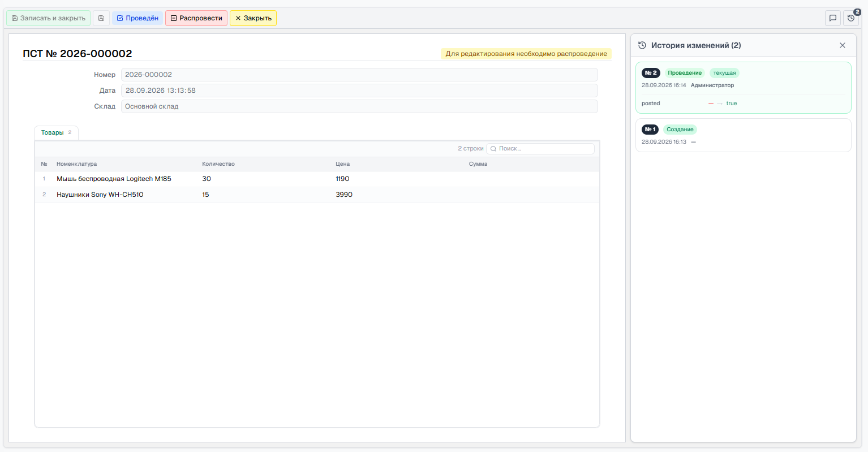
Task: Click the Номенклатура column header
Action: point(76,164)
